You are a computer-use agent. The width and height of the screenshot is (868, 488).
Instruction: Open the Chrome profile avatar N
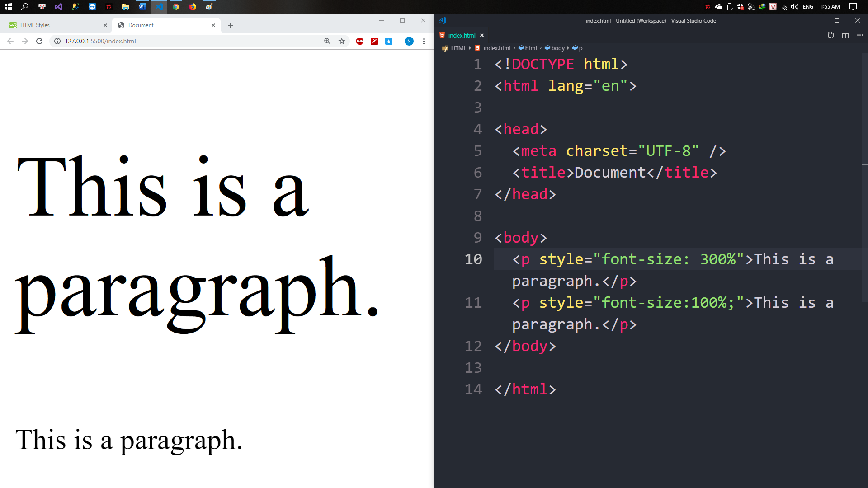tap(409, 41)
